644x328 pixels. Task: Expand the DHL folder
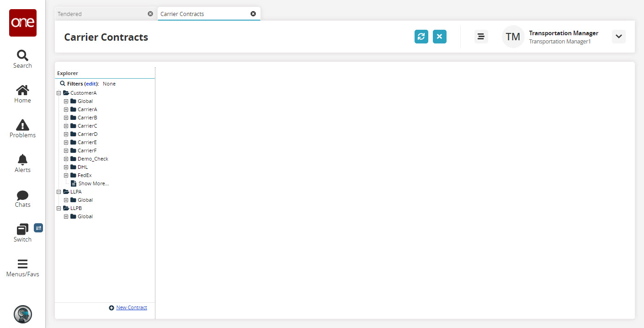[66, 167]
